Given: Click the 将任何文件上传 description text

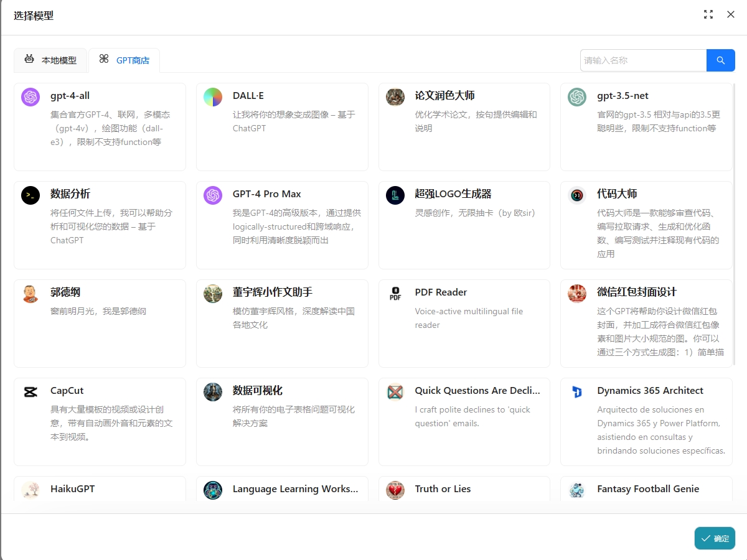Looking at the screenshot, I should click(x=111, y=226).
